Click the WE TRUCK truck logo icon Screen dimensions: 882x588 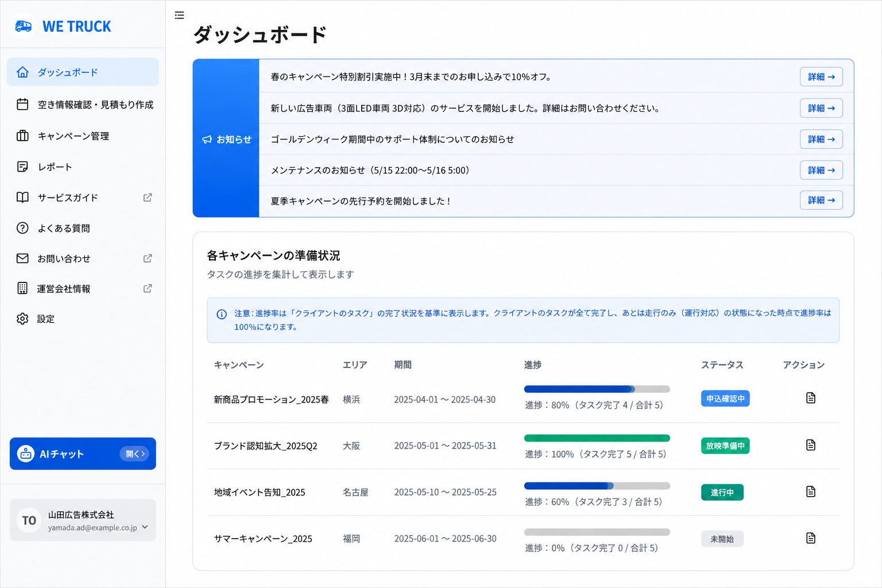23,26
